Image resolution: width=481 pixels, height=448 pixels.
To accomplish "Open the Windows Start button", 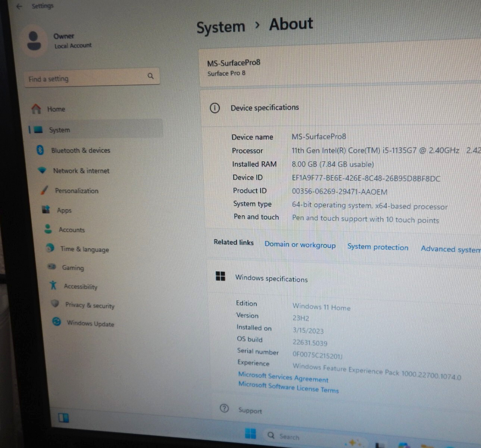I will pyautogui.click(x=250, y=433).
